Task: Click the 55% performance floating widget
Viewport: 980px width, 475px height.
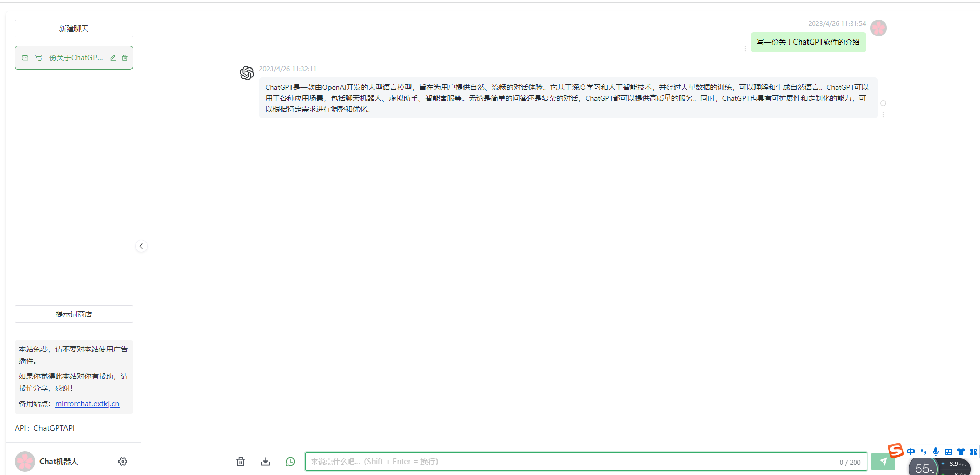Action: tap(923, 468)
